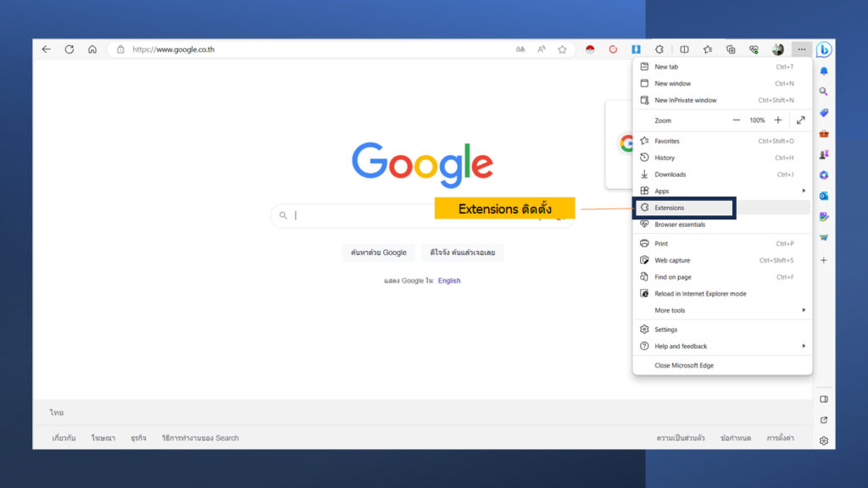The image size is (868, 488).
Task: Open Downloads from the menu
Action: point(722,175)
